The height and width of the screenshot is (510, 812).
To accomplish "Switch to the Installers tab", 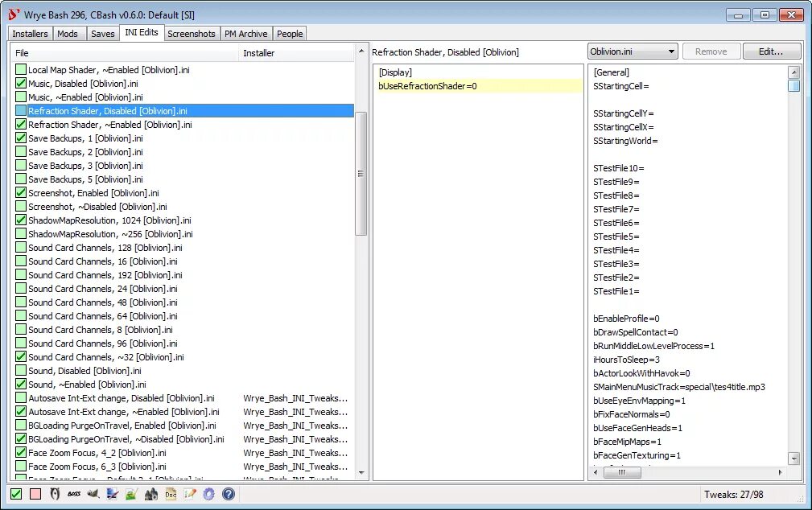I will pos(30,34).
